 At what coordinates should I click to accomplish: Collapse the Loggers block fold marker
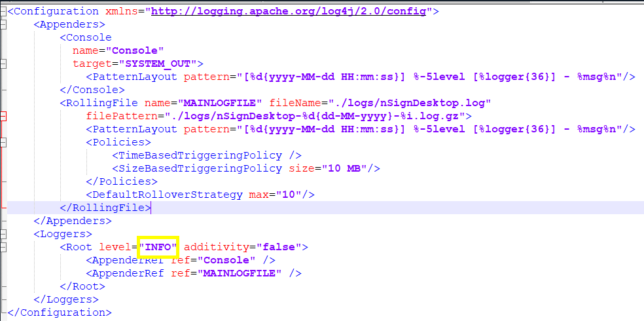pos(3,235)
